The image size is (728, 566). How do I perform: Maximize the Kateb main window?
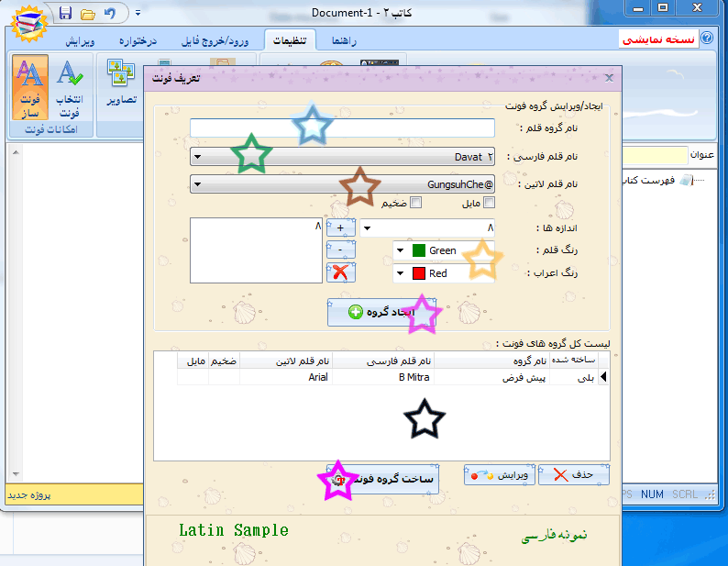pos(663,8)
